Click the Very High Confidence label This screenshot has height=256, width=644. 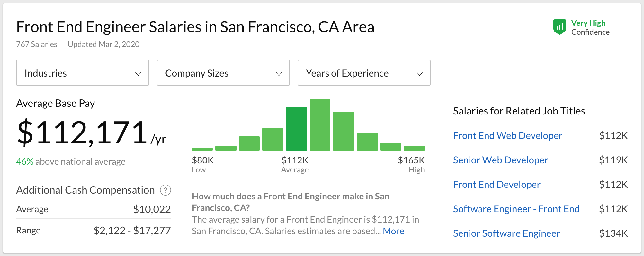(590, 28)
